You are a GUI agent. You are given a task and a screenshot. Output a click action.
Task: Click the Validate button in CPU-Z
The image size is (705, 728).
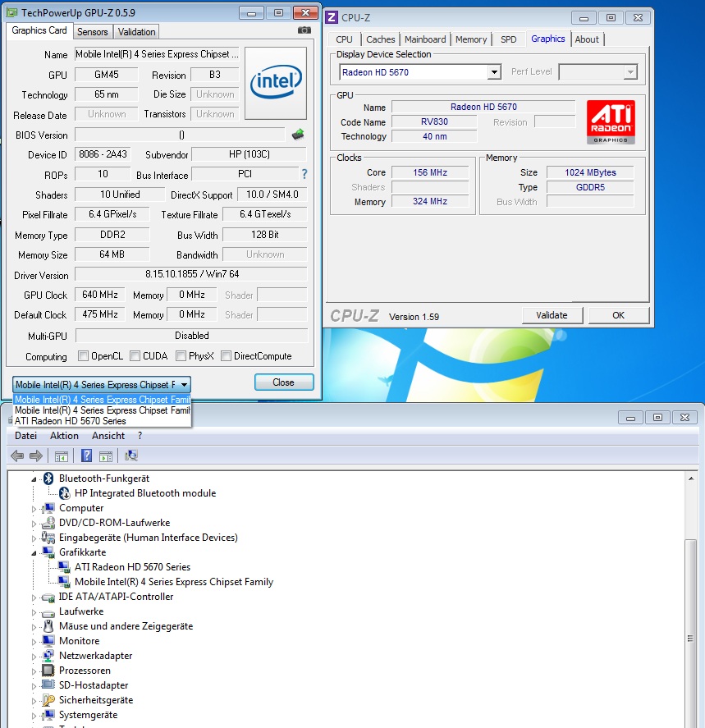[552, 315]
